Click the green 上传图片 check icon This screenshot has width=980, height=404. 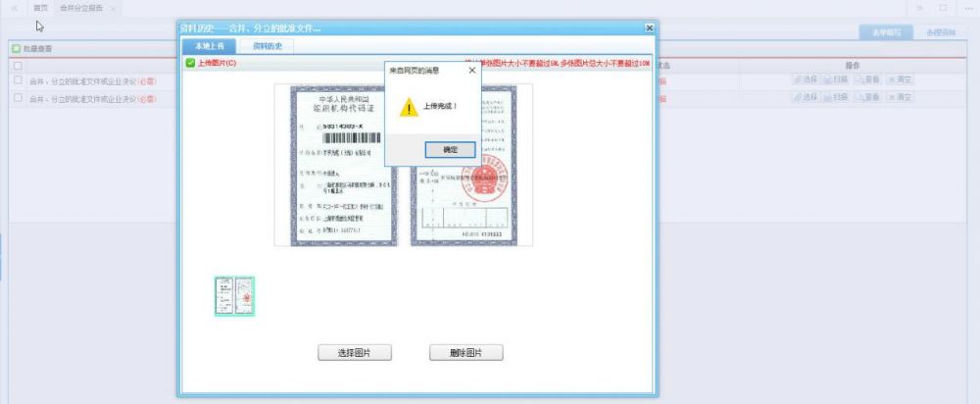point(190,63)
